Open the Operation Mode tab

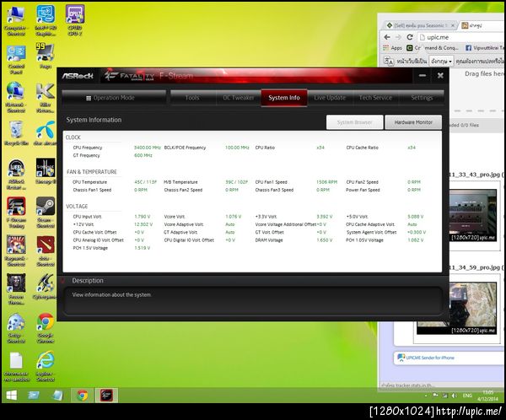click(x=114, y=98)
